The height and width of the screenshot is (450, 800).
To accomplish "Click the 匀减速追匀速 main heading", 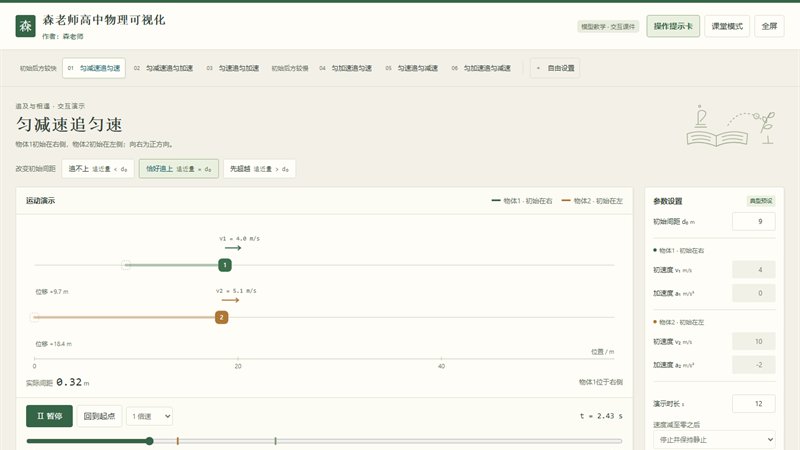I will point(69,124).
